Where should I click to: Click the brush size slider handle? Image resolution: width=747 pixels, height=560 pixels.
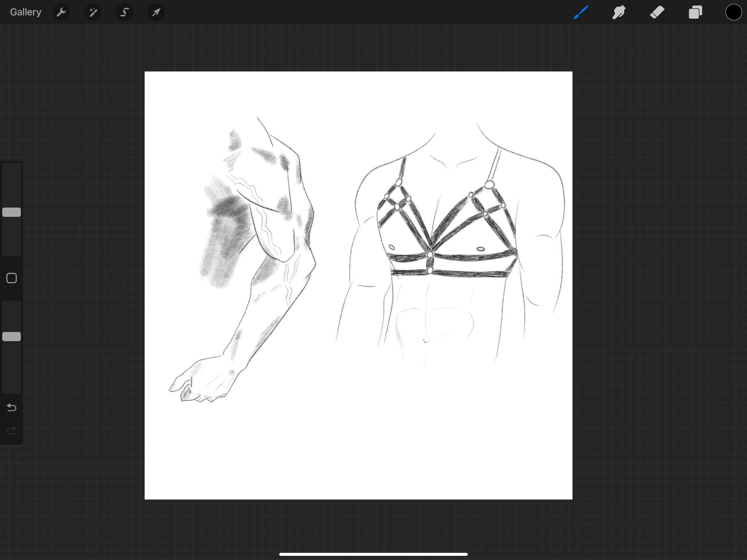point(12,212)
